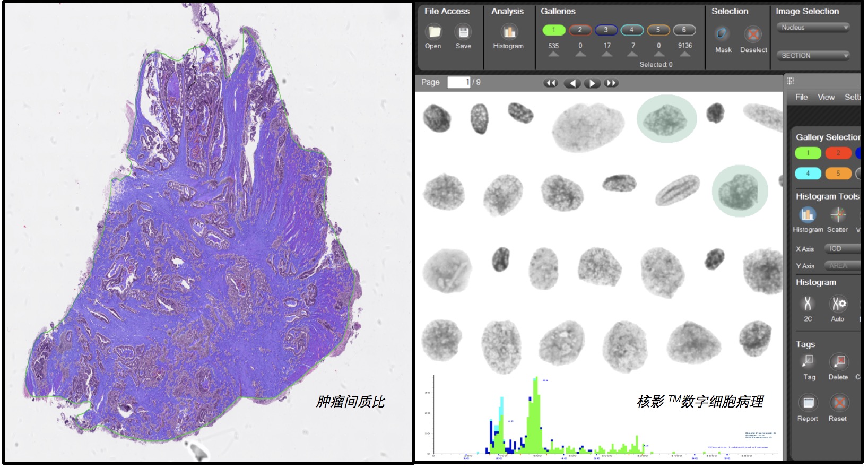Click the grid icon above File menu
This screenshot has height=468, width=868.
tap(791, 81)
